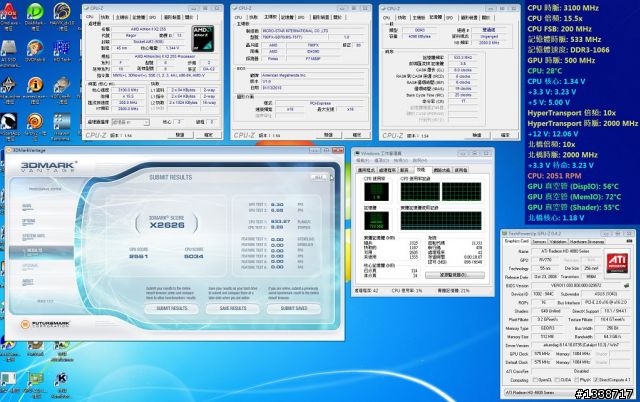
Task: Click the 3DMark score X2626
Action: point(167,225)
